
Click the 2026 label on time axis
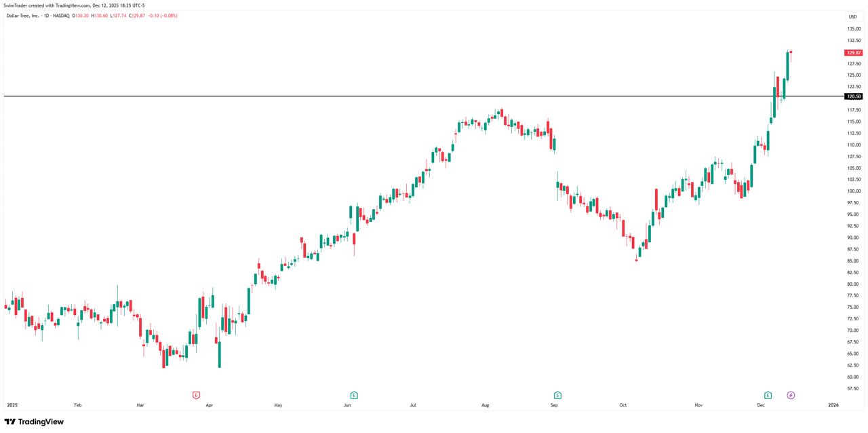833,405
